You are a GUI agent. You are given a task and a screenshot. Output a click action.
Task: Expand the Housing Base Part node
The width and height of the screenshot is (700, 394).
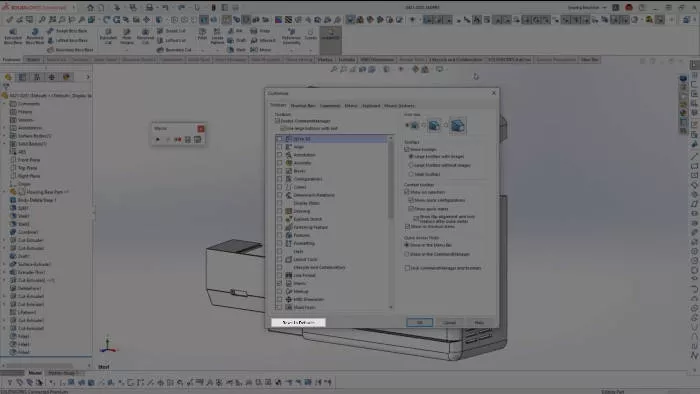tap(5, 192)
